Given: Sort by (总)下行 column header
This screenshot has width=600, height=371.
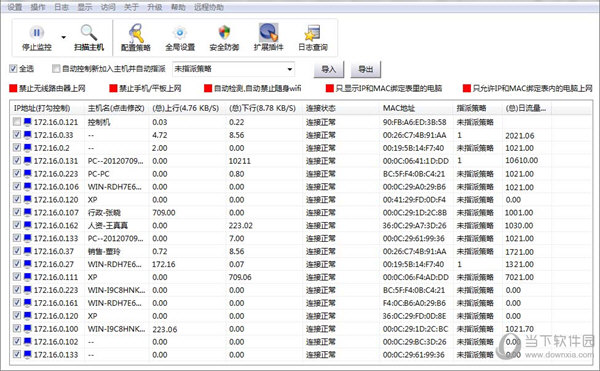Looking at the screenshot, I should coord(264,108).
